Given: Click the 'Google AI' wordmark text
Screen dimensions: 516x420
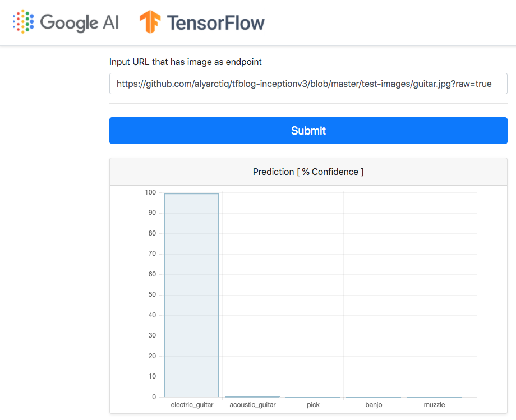Looking at the screenshot, I should pos(79,22).
